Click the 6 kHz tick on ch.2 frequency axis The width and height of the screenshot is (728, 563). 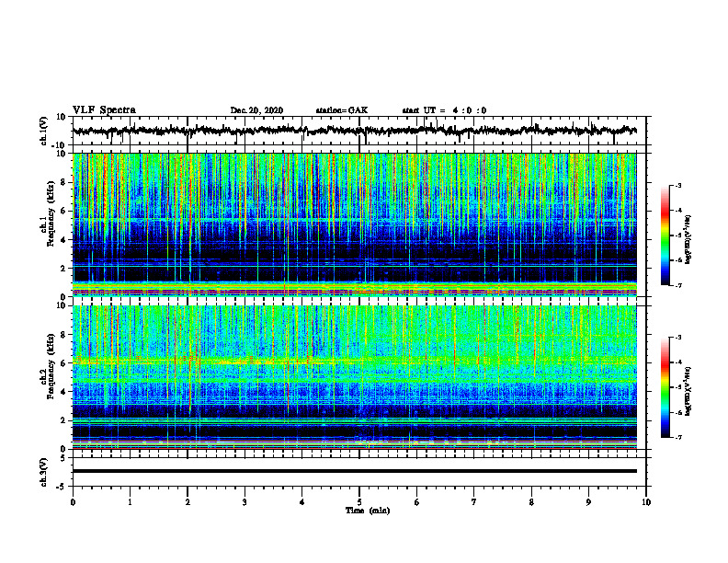[64, 363]
